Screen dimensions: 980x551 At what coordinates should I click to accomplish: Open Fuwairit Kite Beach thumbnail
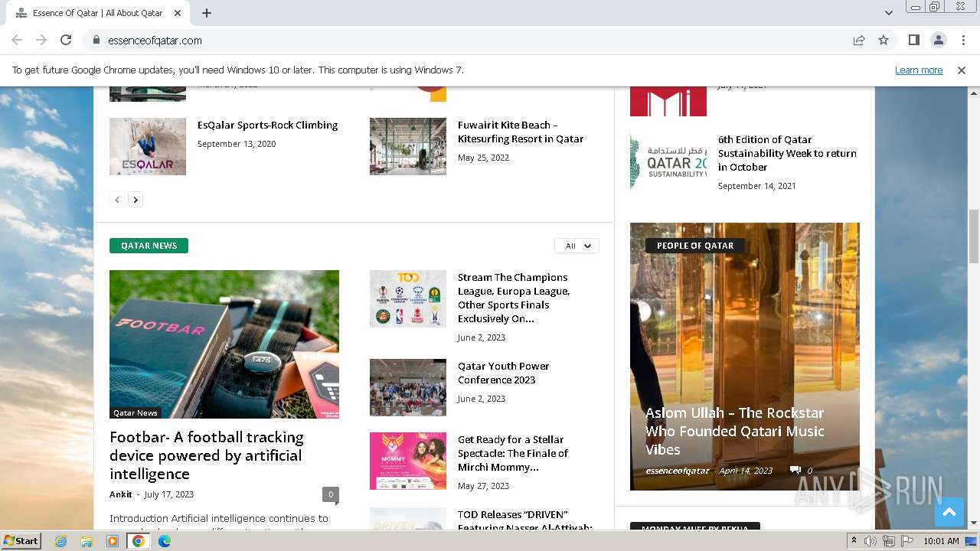click(x=408, y=146)
